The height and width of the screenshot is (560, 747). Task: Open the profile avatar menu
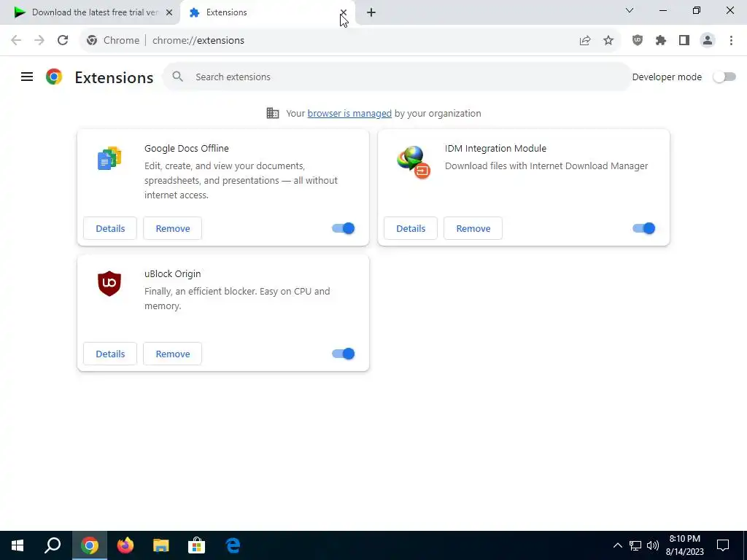[708, 41]
